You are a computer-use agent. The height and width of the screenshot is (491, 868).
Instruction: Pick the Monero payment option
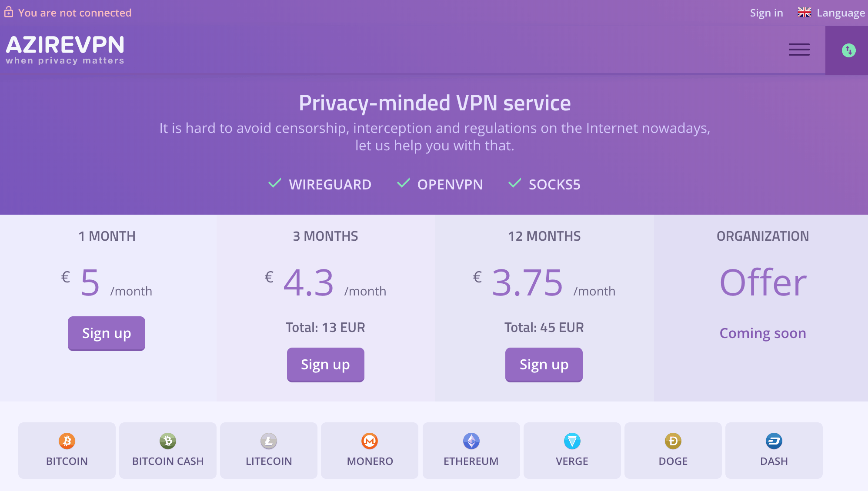click(x=369, y=440)
